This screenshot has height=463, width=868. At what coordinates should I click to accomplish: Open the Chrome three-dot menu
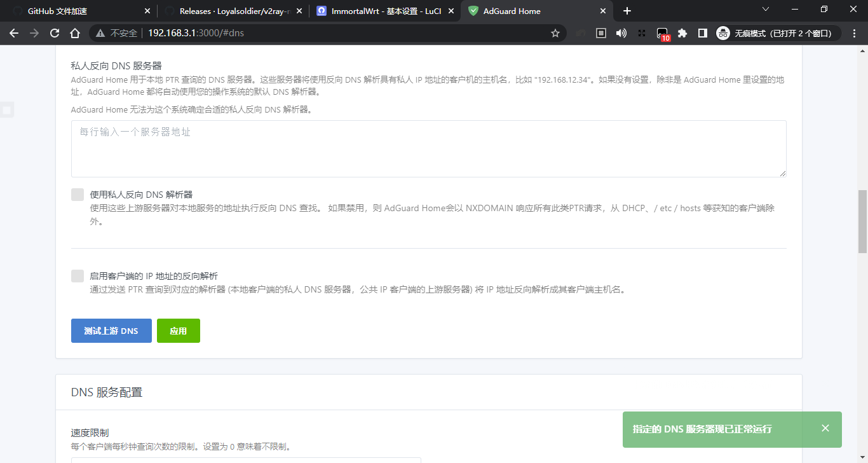[x=855, y=33]
